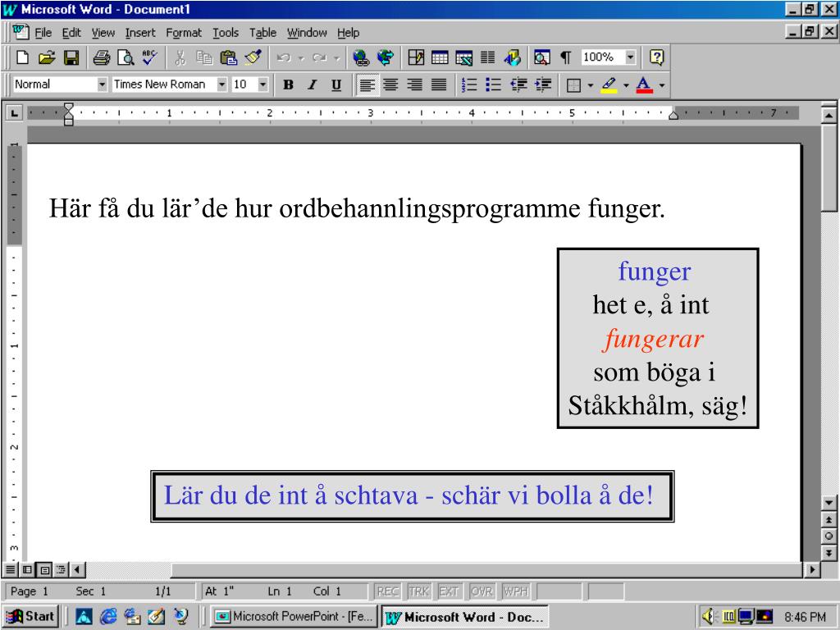Screen dimensions: 840x630
Task: Click the Windows Start button
Action: click(x=31, y=617)
